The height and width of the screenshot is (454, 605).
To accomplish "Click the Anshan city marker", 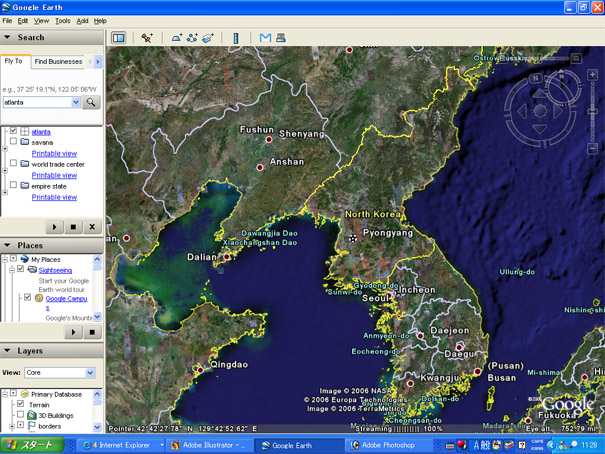I will pos(260,167).
